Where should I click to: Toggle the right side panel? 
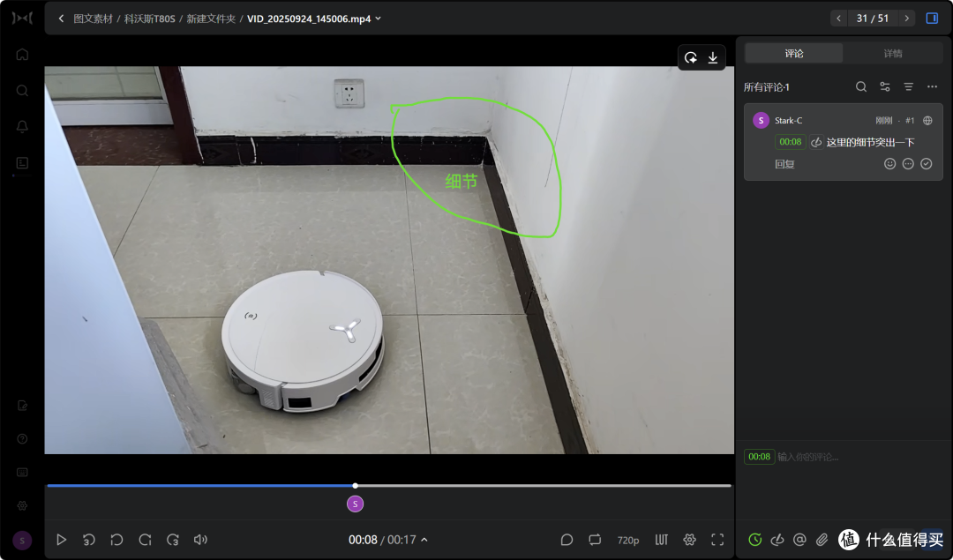pyautogui.click(x=933, y=19)
